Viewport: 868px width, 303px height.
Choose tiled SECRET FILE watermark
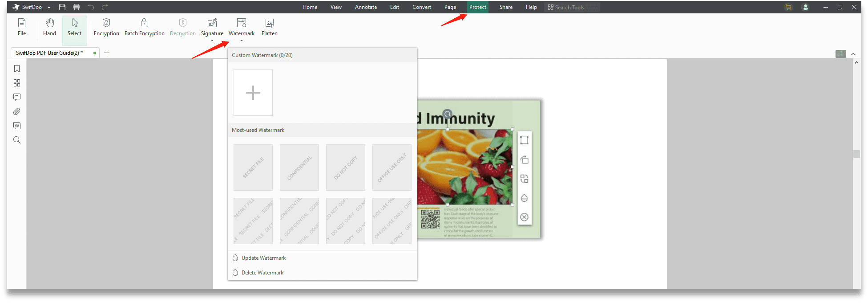pos(253,221)
